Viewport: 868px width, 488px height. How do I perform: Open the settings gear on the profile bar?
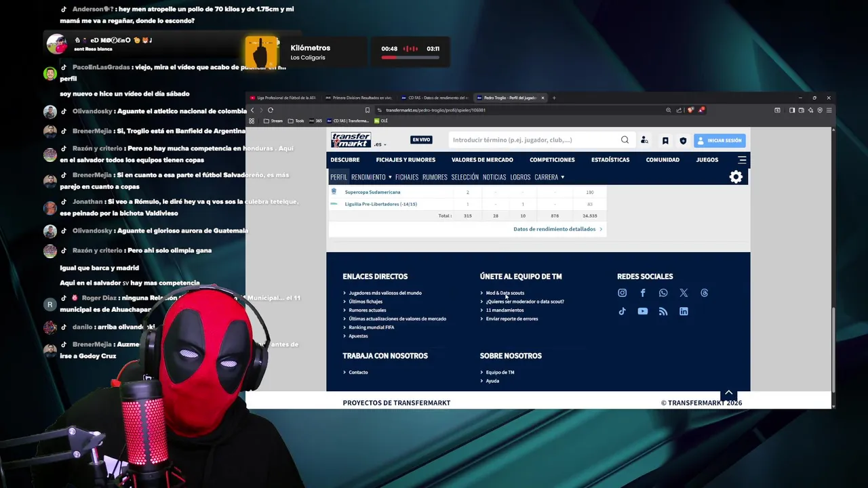coord(736,177)
